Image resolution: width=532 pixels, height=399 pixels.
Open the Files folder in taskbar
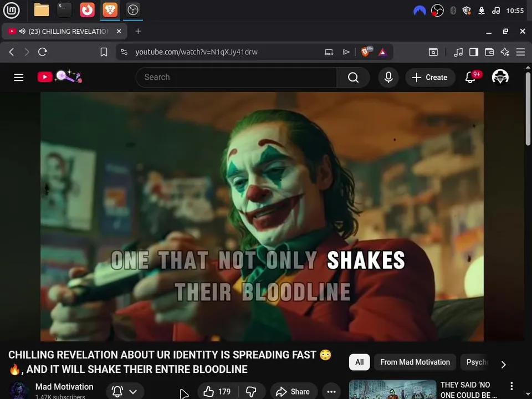(x=42, y=10)
